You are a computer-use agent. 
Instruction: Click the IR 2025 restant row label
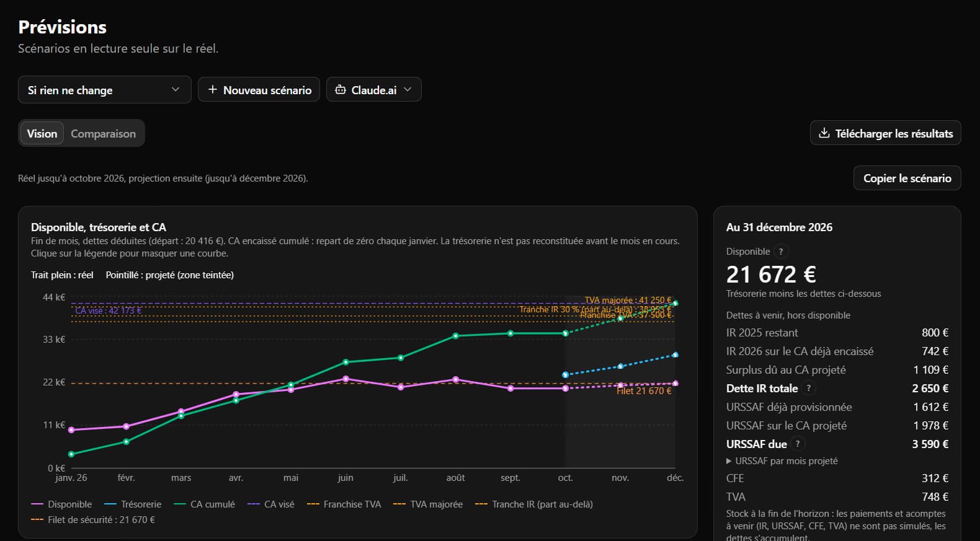point(762,333)
